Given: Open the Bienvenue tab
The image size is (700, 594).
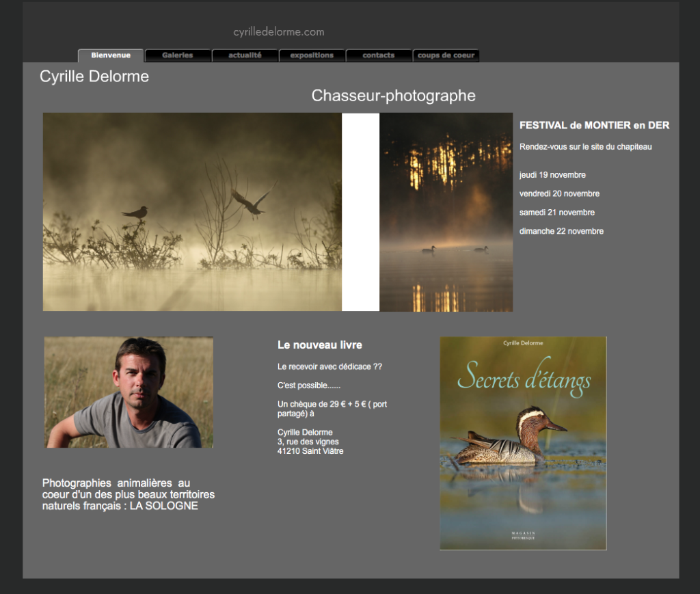Looking at the screenshot, I should coord(111,55).
